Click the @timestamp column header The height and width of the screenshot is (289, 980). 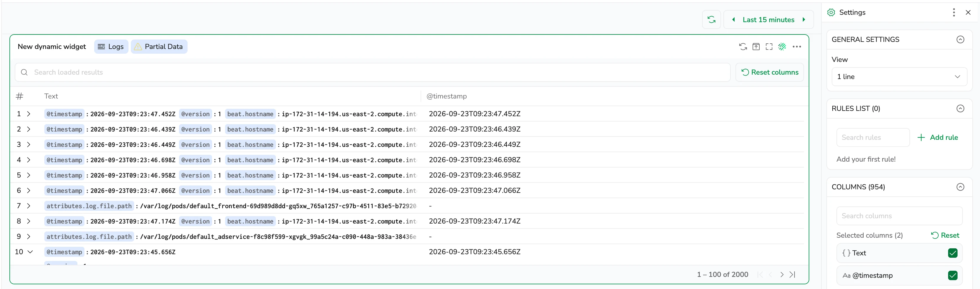446,96
